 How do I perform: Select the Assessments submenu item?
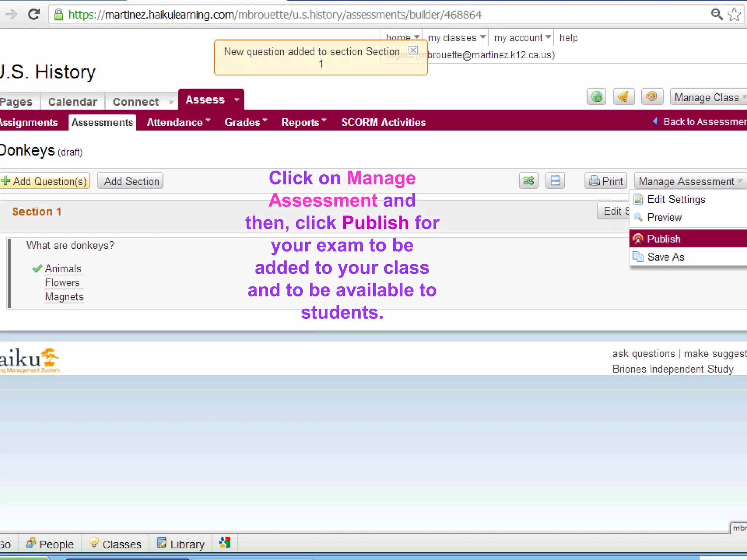[x=102, y=122]
